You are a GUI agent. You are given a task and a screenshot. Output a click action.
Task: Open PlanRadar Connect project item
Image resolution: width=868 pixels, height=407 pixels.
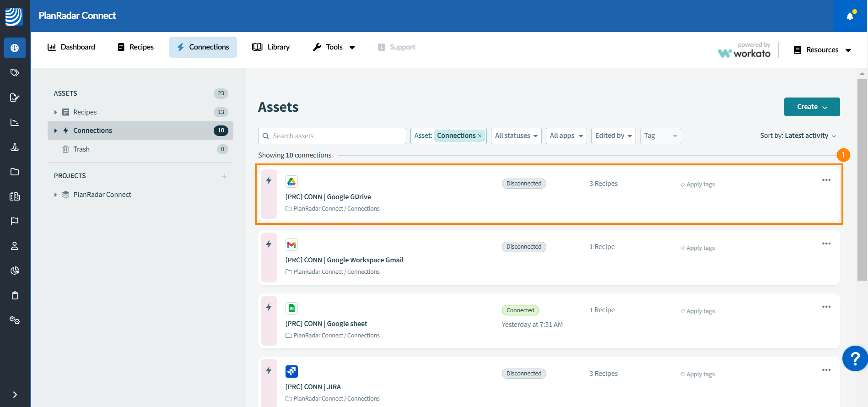click(x=102, y=195)
